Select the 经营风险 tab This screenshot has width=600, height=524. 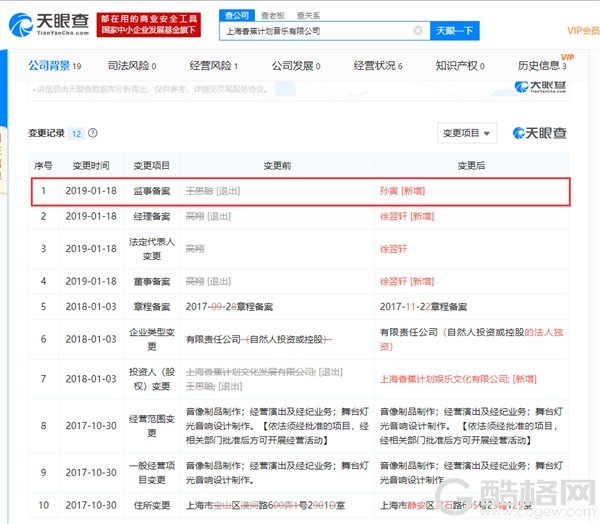pyautogui.click(x=213, y=66)
